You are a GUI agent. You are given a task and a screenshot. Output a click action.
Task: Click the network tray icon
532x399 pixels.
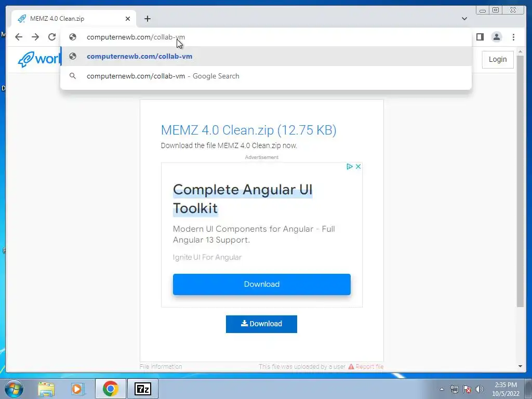point(454,389)
